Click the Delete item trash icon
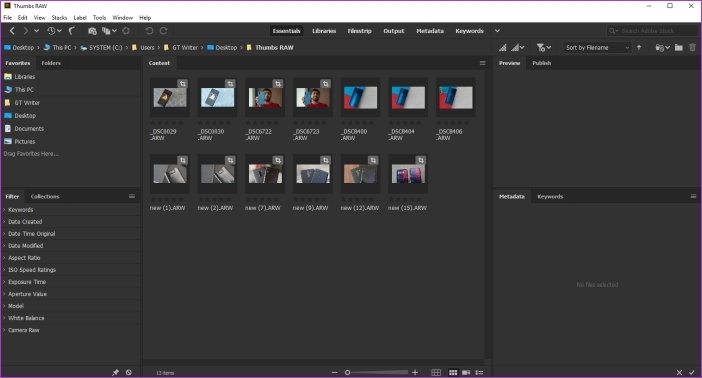 pos(693,47)
